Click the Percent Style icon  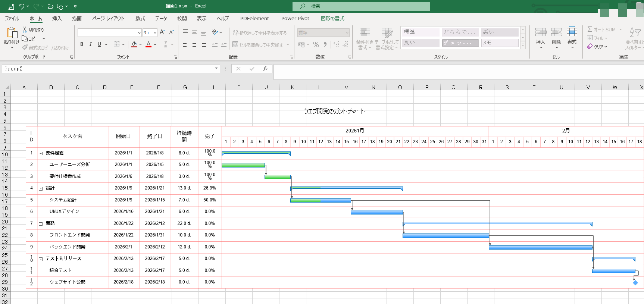pyautogui.click(x=316, y=44)
